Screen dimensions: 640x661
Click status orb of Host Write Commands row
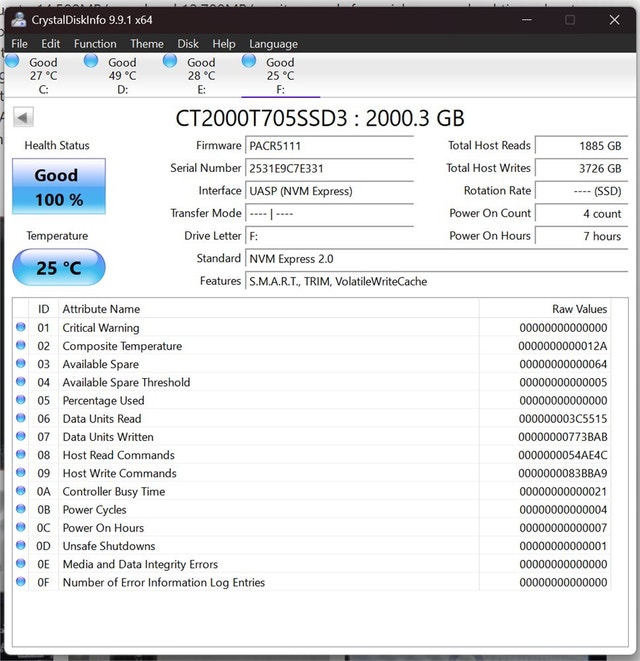click(x=21, y=473)
